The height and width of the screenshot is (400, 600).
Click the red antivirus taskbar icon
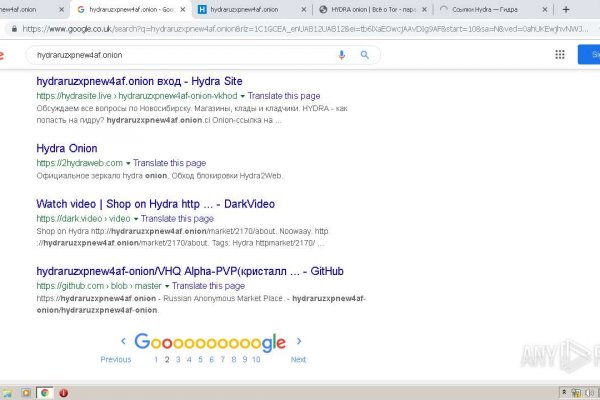pos(64,392)
